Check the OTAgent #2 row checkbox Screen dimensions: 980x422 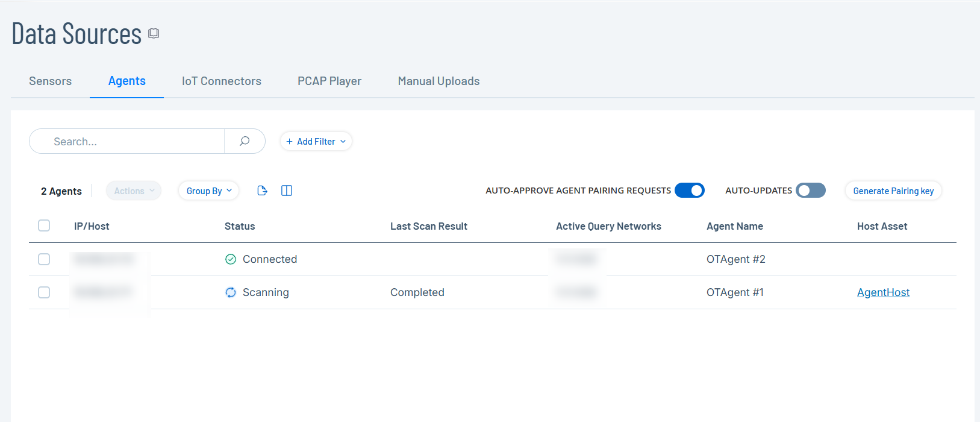[x=44, y=259]
